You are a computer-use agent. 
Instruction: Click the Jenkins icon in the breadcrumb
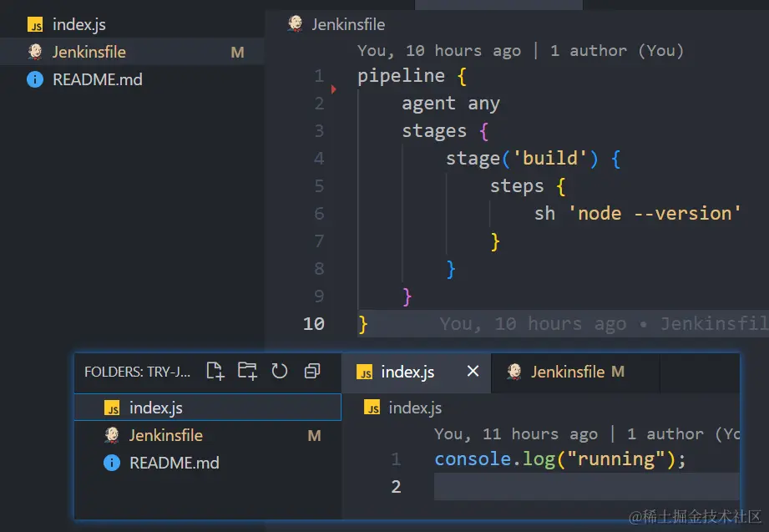tap(296, 23)
